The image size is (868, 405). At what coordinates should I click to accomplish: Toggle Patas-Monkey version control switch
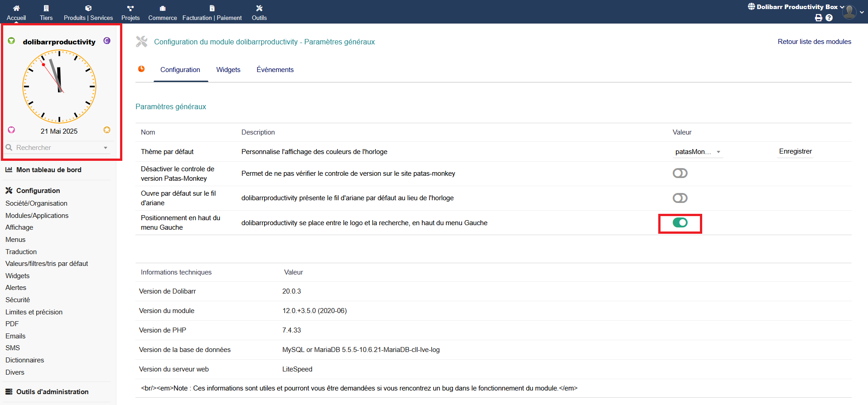click(x=680, y=173)
